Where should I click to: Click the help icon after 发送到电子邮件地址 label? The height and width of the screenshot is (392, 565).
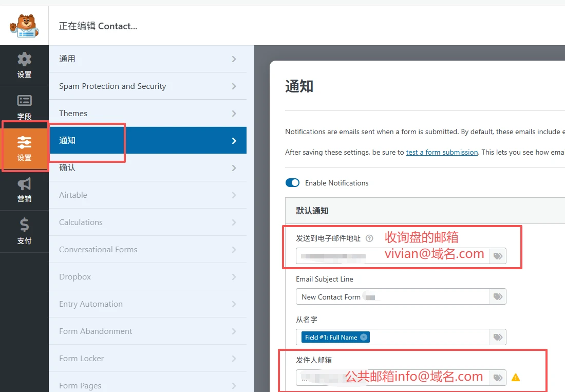click(x=369, y=238)
